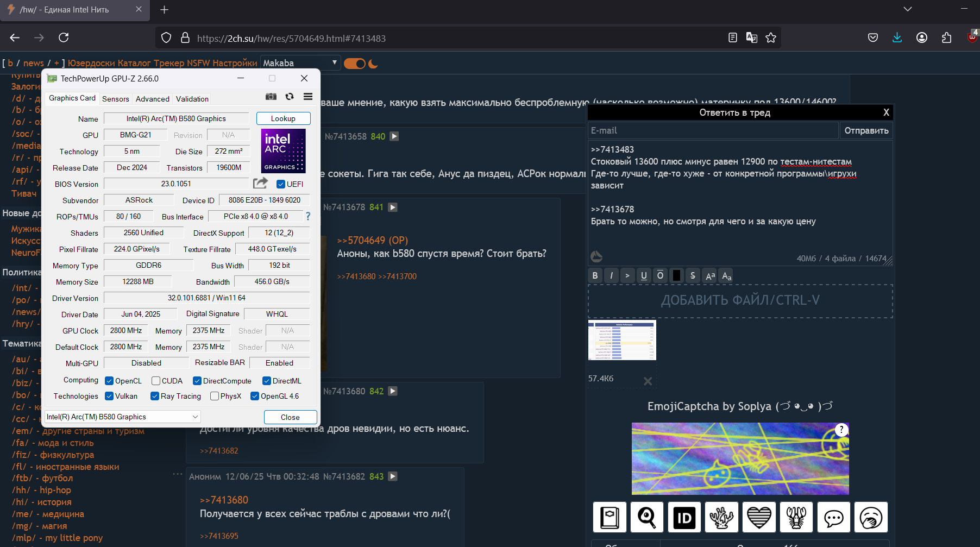
Task: Click the attached image thumbnail
Action: (622, 340)
